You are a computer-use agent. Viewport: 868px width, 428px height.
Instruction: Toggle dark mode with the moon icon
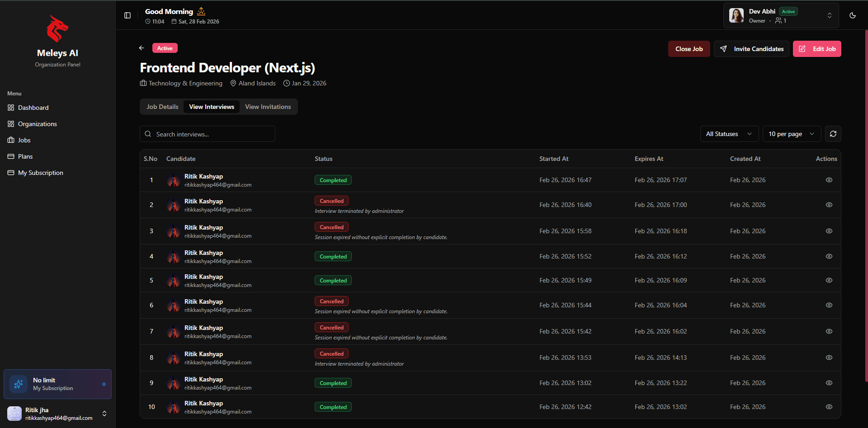[853, 15]
